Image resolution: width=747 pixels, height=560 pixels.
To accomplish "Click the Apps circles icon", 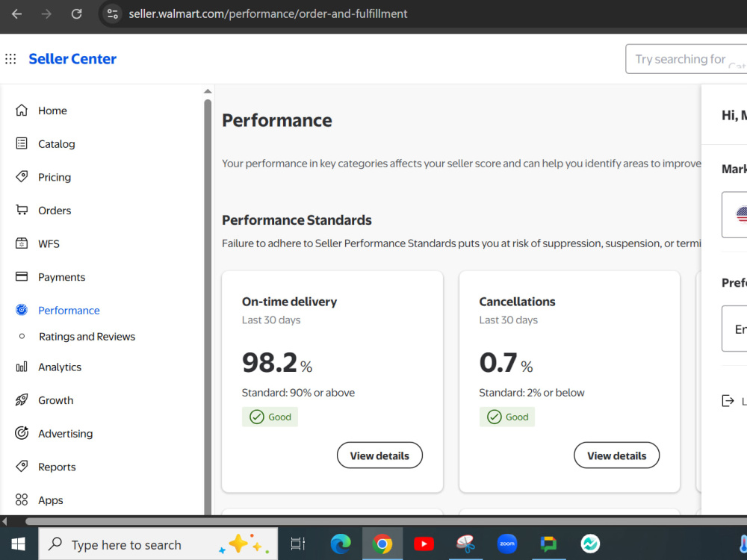I will pos(22,500).
